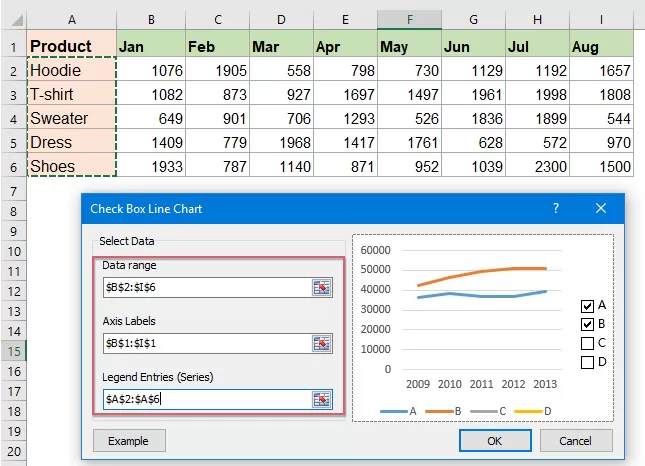This screenshot has height=466, width=645.
Task: Select column D header
Action: [281, 20]
